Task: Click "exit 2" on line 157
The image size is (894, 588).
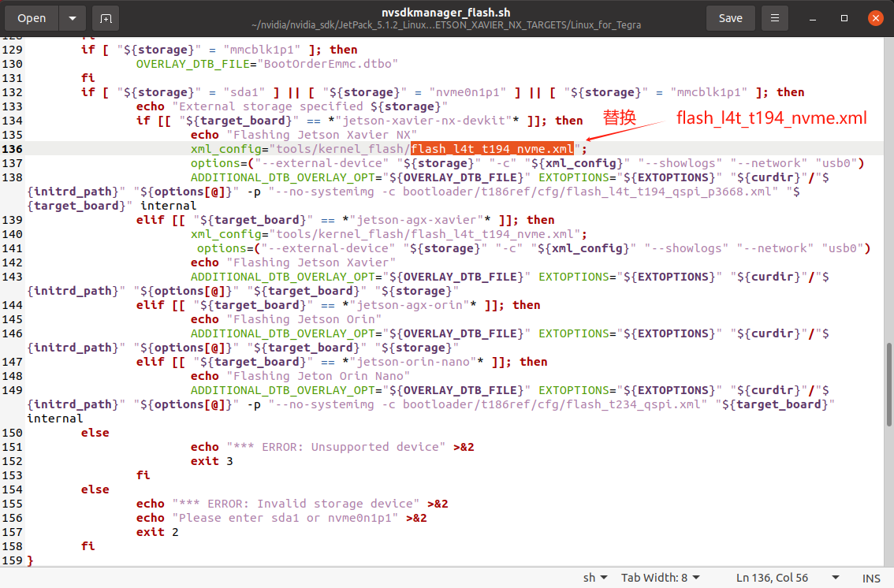Action: pos(157,532)
